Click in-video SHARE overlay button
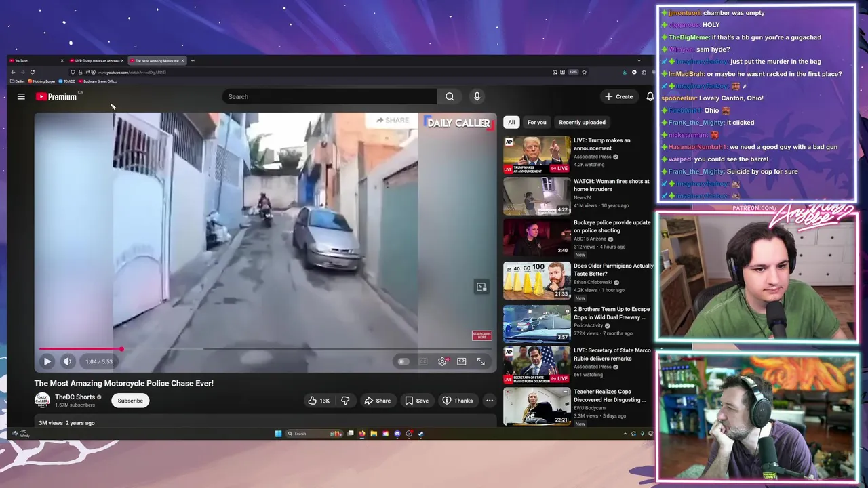This screenshot has height=488, width=868. pyautogui.click(x=391, y=121)
